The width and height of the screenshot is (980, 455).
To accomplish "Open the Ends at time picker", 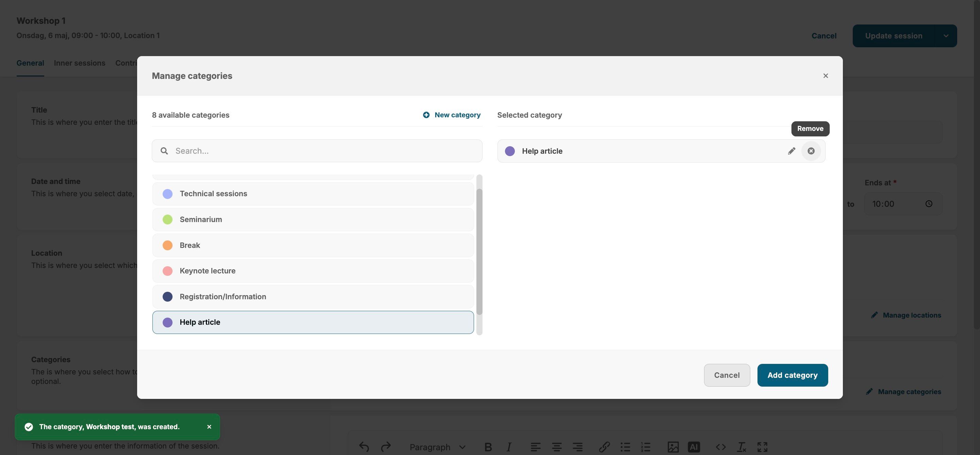I will 929,204.
